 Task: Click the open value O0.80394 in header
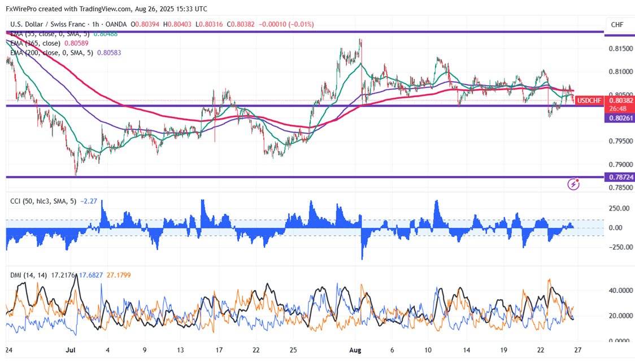click(x=145, y=24)
